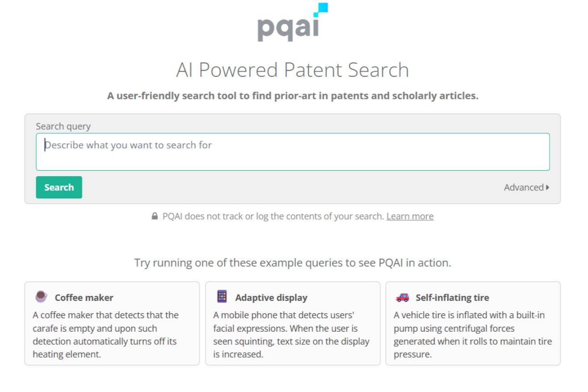Focus the search query text box
Image resolution: width=588 pixels, height=392 pixels.
[293, 152]
